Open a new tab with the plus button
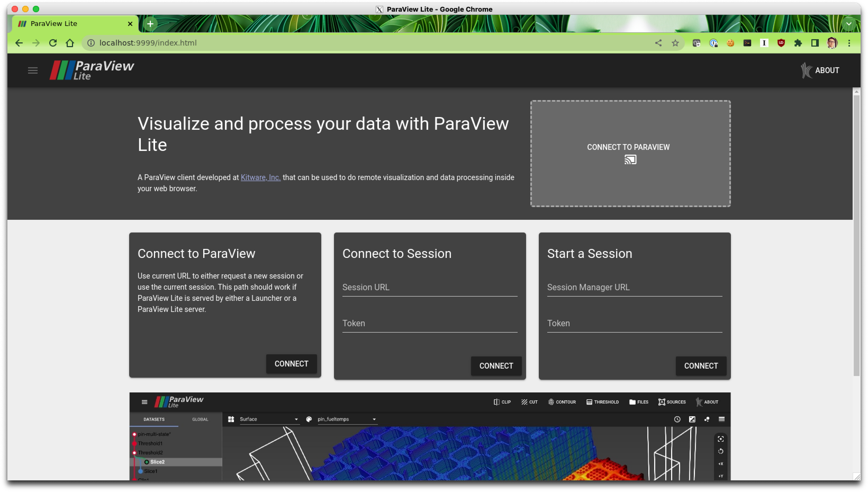The width and height of the screenshot is (868, 492). click(x=150, y=24)
